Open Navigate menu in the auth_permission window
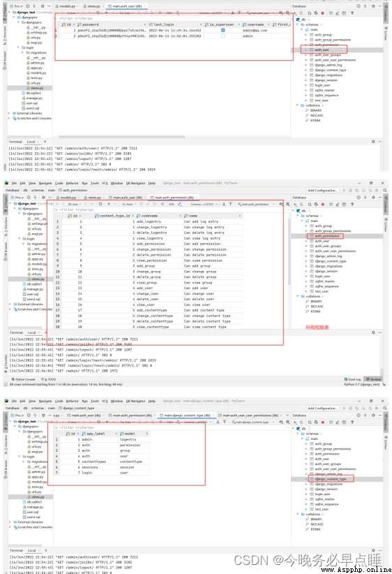Screen dimensions: 392x574 point(45,184)
